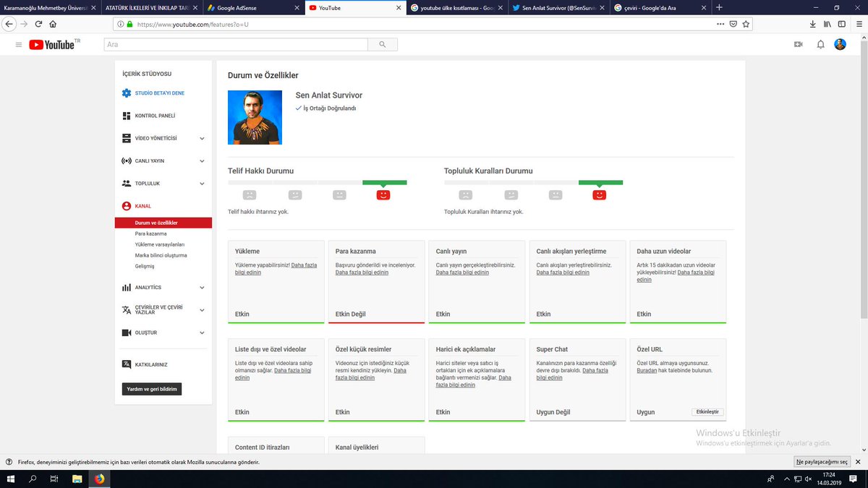Viewport: 868px width, 488px height.
Task: Go to the browser home page
Action: (x=53, y=24)
